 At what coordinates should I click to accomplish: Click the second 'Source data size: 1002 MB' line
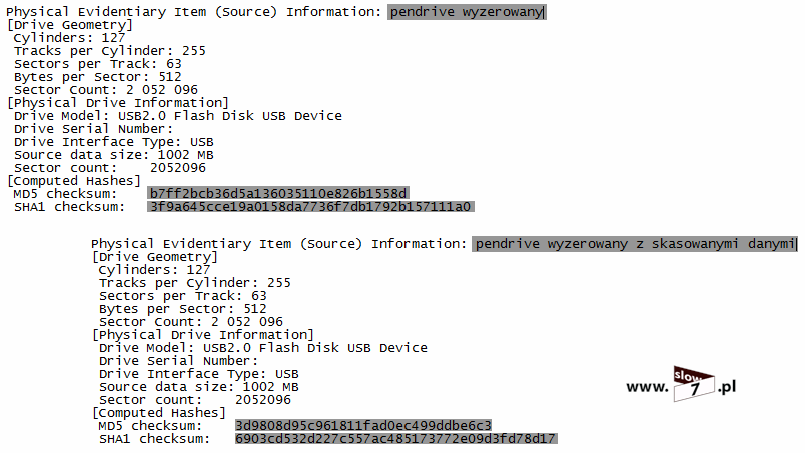pos(199,387)
